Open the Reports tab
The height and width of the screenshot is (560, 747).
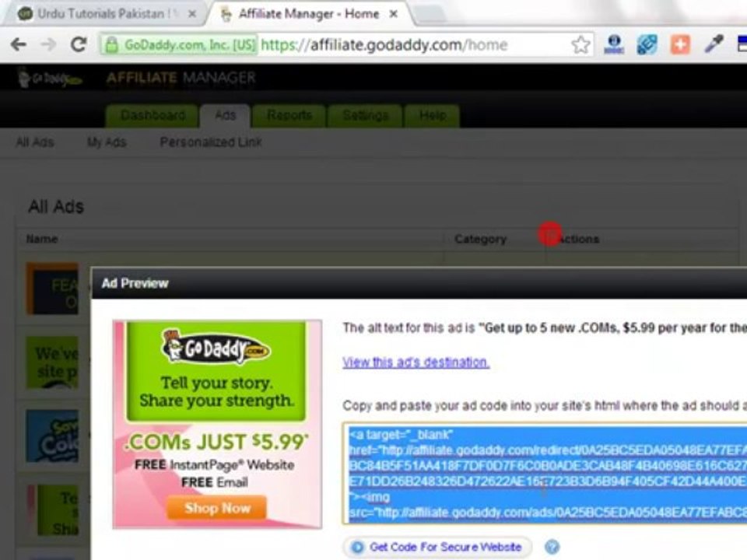click(289, 116)
